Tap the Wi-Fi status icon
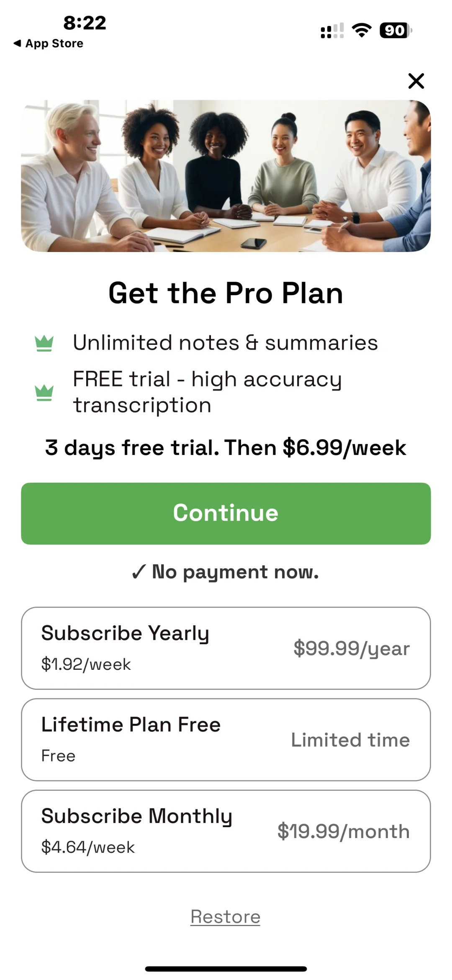 click(362, 31)
